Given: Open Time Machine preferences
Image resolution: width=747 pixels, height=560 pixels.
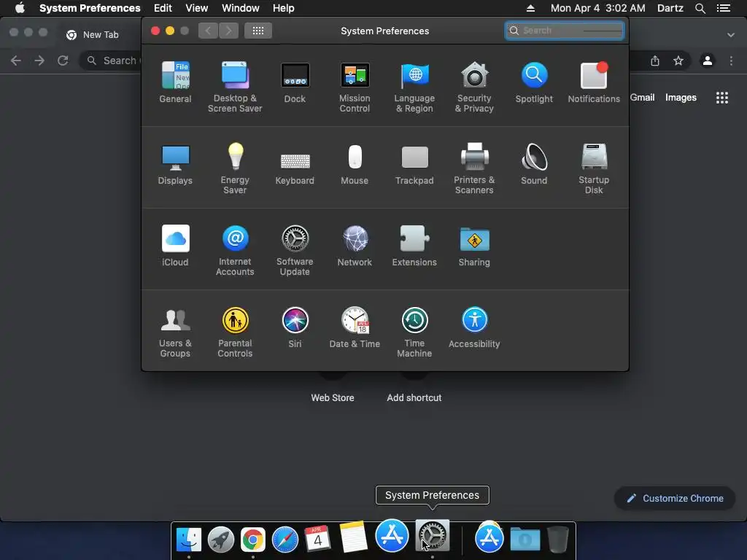Looking at the screenshot, I should click(414, 332).
